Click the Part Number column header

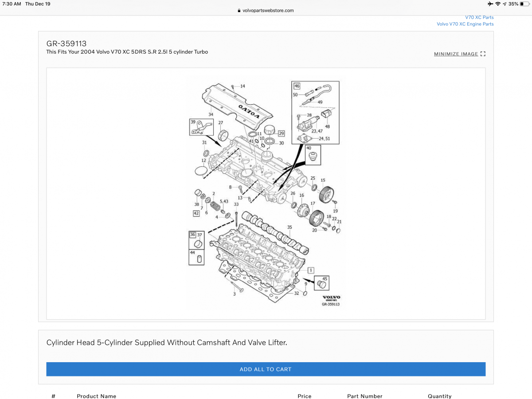coord(365,396)
